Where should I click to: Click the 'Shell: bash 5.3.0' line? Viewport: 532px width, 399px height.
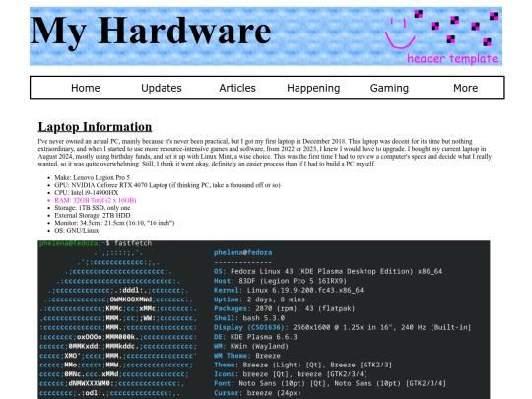click(249, 318)
